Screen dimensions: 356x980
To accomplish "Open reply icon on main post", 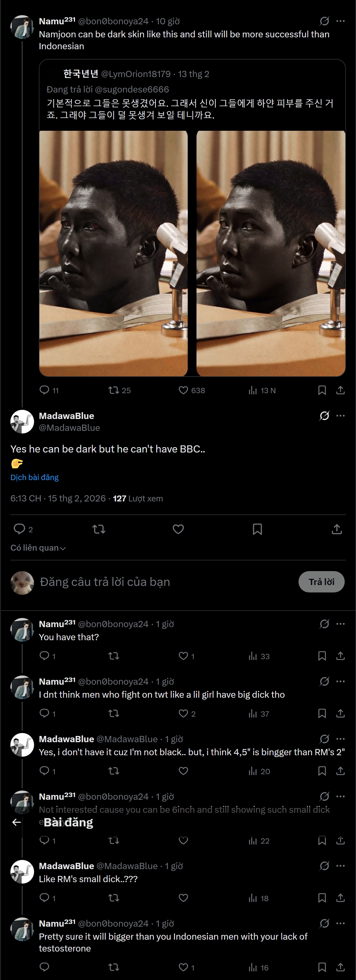I will (19, 529).
